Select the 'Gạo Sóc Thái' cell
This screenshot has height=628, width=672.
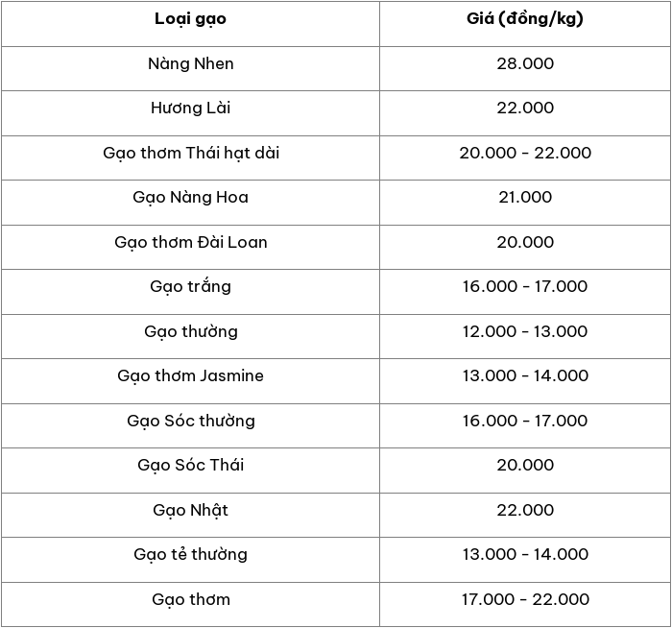pos(190,471)
